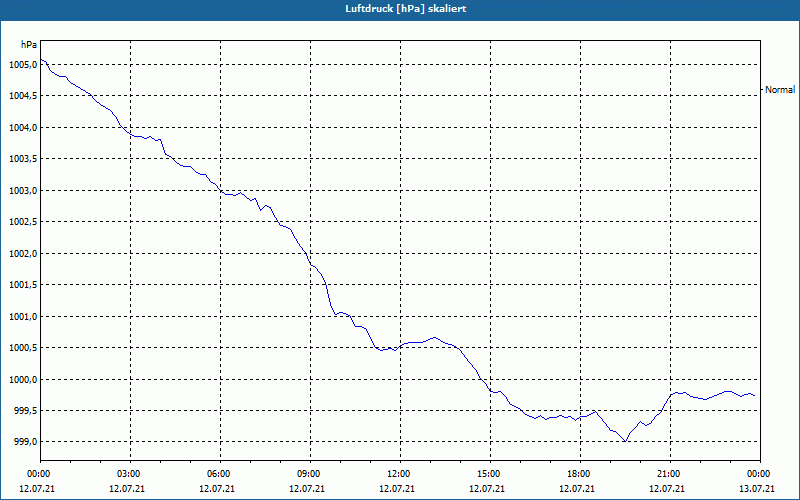The width and height of the screenshot is (800, 500).
Task: Click the 12:00 time label
Action: tap(397, 474)
